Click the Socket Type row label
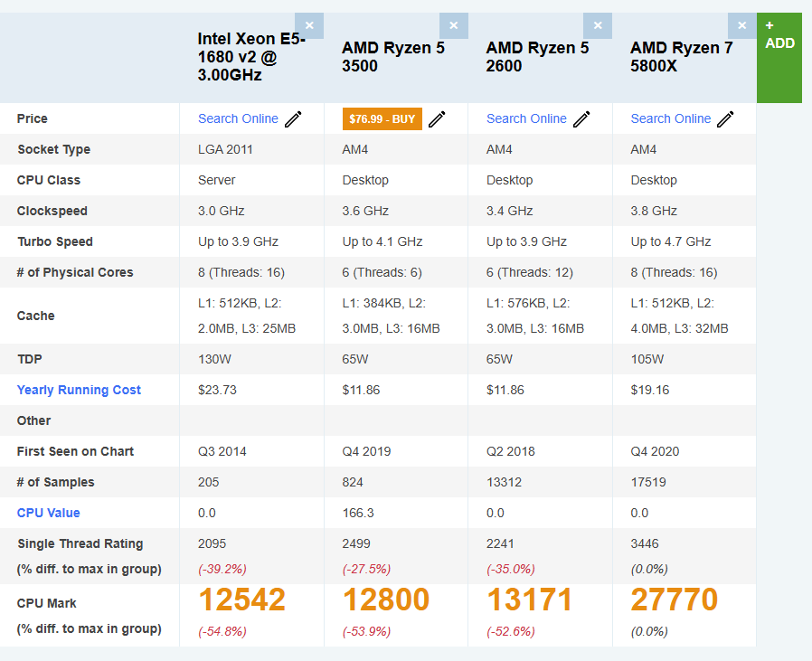 coord(53,150)
